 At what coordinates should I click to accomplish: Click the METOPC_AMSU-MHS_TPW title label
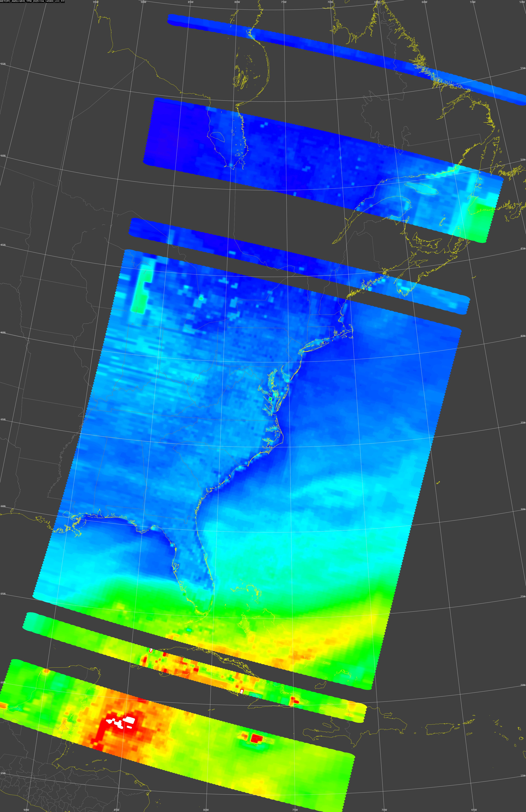point(32,1)
